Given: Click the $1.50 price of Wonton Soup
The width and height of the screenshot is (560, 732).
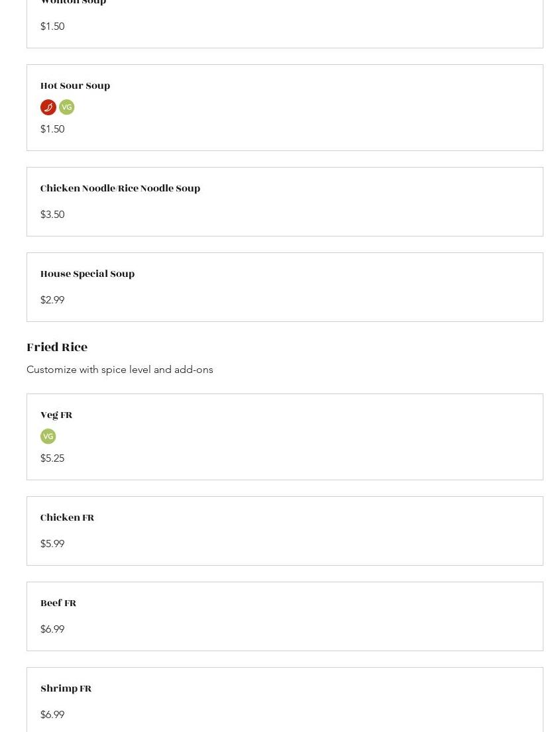Looking at the screenshot, I should (52, 26).
